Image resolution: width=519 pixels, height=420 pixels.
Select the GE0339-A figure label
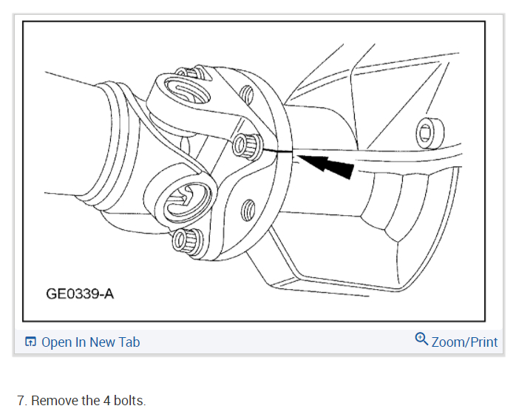pyautogui.click(x=80, y=294)
